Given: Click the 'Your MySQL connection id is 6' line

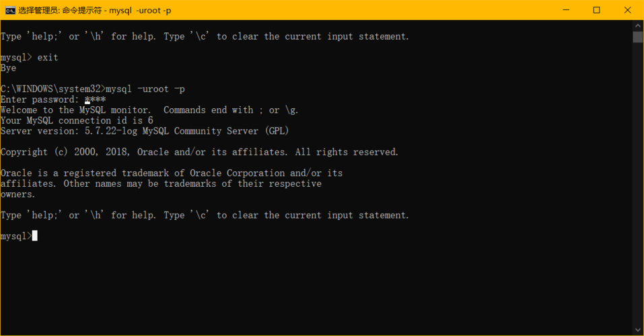Looking at the screenshot, I should click(x=77, y=120).
